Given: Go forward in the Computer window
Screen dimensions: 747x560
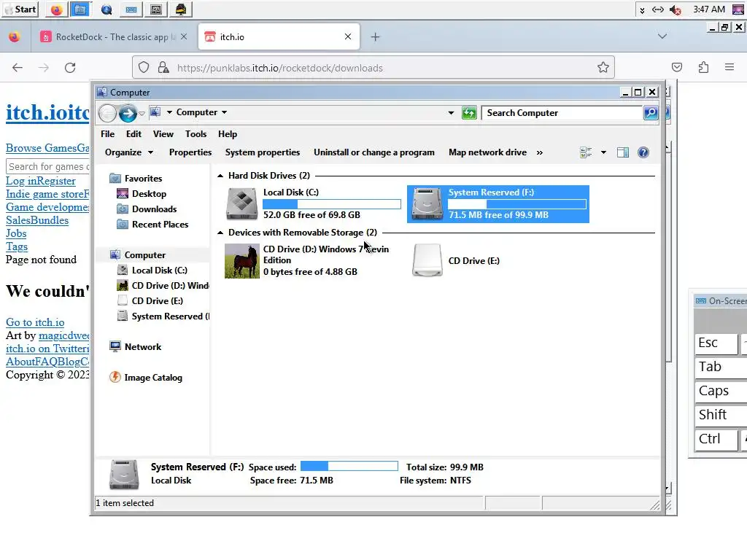Looking at the screenshot, I should pos(128,113).
